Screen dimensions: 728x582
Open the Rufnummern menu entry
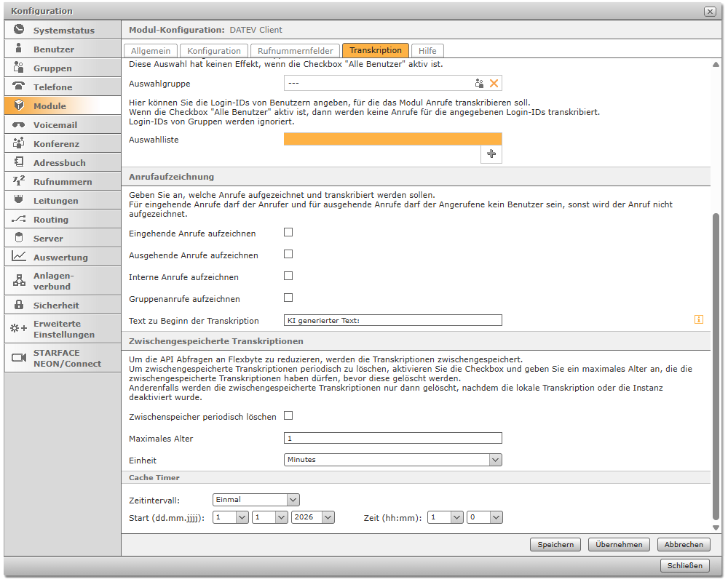pos(63,181)
